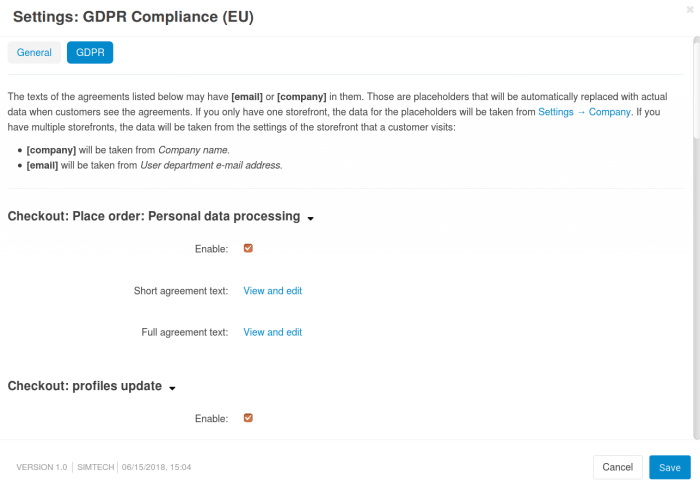Click the Short agreement text label
Viewport: 700px width, 488px height.
(180, 291)
